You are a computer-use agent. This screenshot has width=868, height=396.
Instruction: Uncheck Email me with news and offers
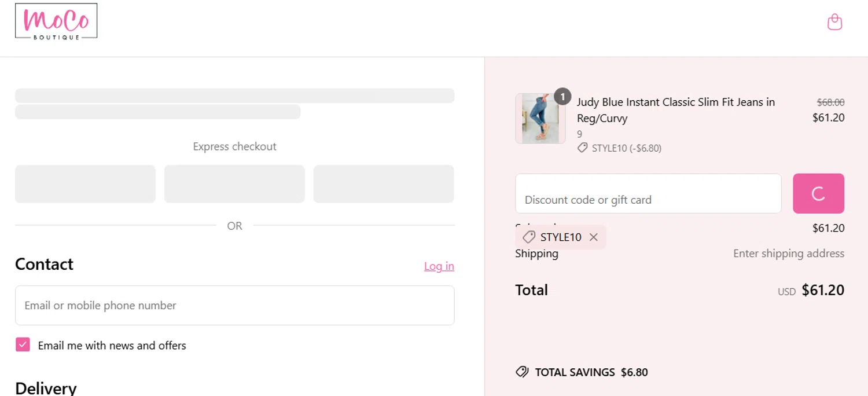[x=23, y=345]
